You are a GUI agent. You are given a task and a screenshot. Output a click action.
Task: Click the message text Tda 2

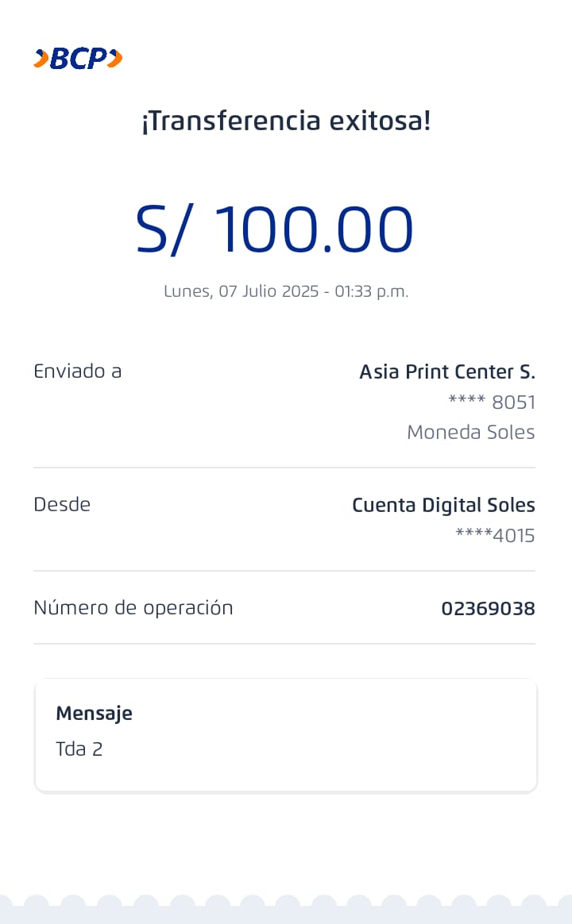79,749
